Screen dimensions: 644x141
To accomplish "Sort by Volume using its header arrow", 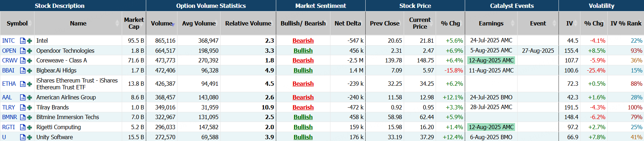I will click(x=173, y=24).
